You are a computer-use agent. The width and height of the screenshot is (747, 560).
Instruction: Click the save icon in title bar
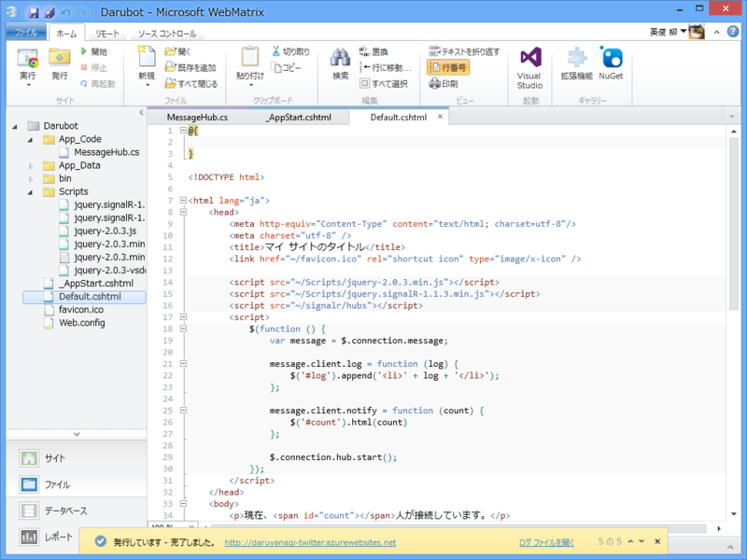click(34, 13)
